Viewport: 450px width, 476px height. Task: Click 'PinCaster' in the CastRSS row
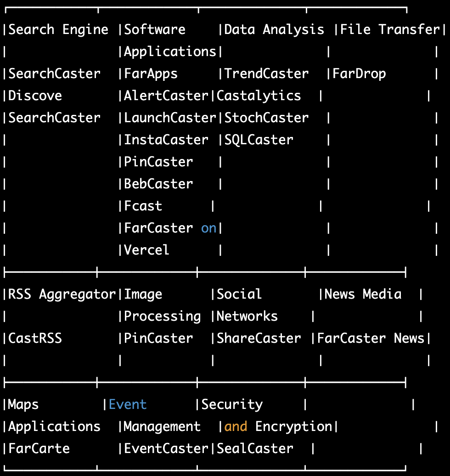coord(158,338)
